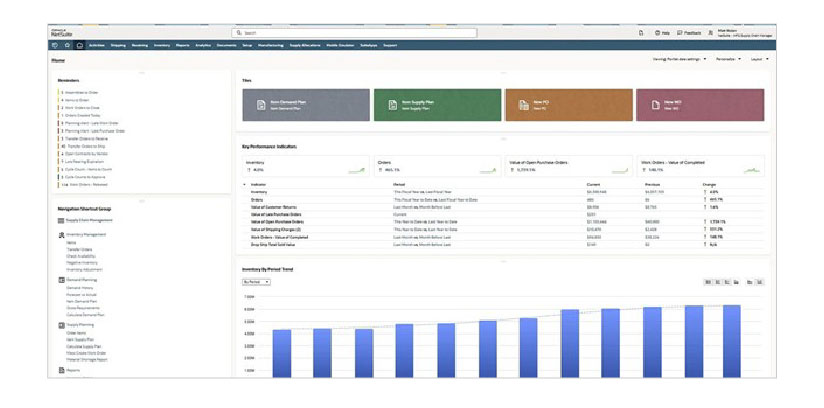Open the Check Availability shortcut link
Screen dimensions: 824x408
[81, 256]
